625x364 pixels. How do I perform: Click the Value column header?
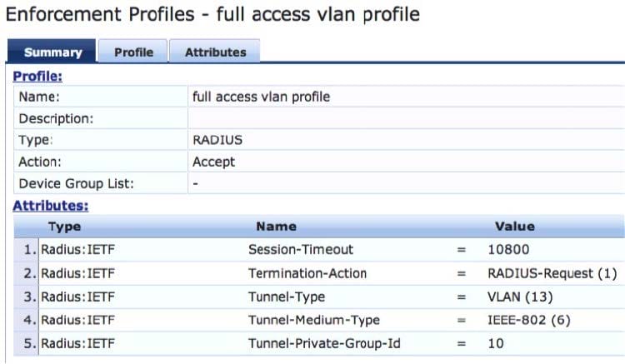click(x=515, y=227)
